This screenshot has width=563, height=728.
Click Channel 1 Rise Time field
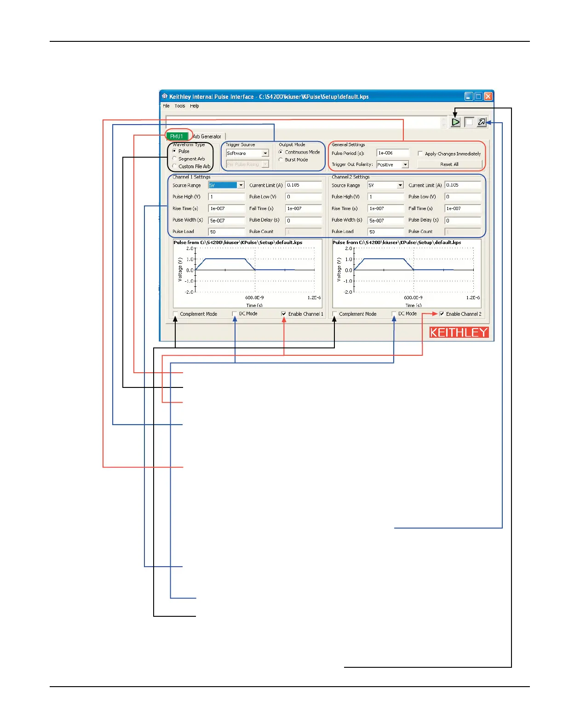click(226, 209)
